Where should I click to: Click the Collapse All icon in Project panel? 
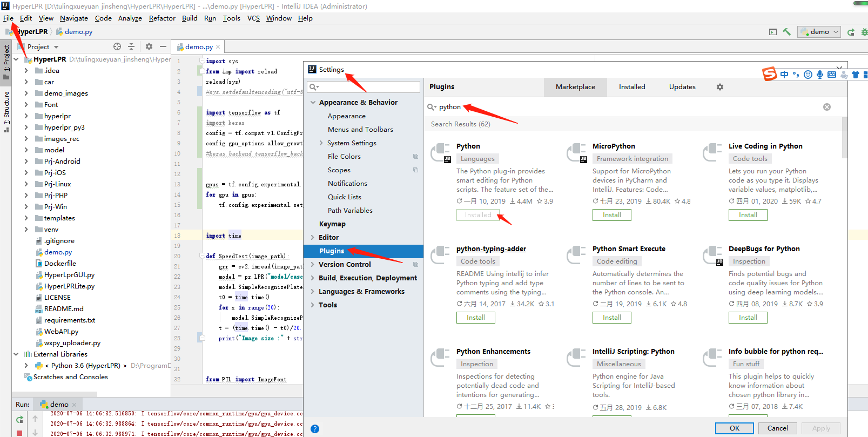pyautogui.click(x=131, y=46)
